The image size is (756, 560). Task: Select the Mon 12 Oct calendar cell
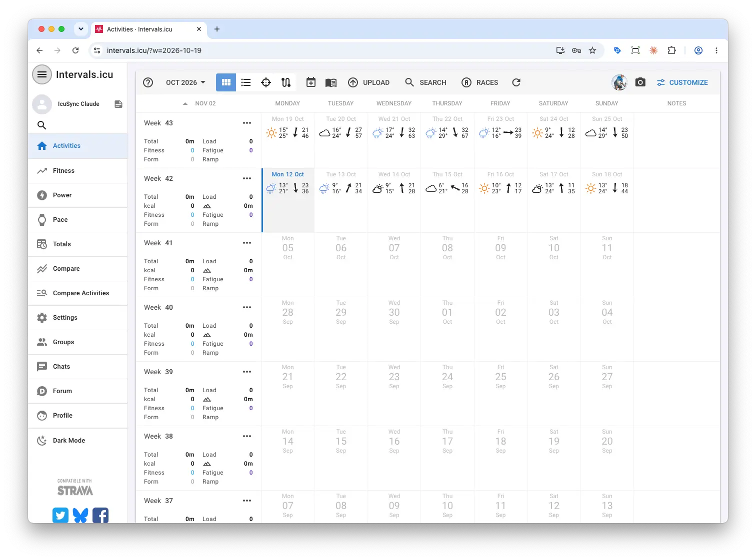pos(288,200)
